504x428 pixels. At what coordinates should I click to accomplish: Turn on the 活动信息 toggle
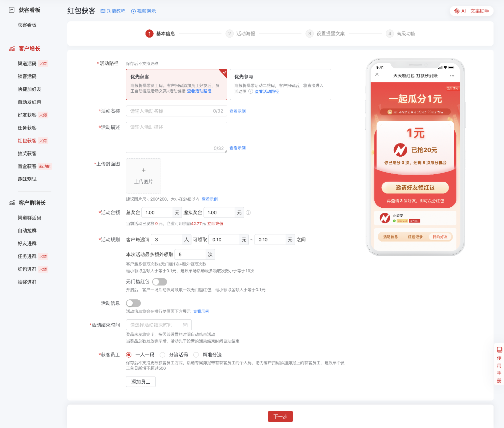pos(133,303)
